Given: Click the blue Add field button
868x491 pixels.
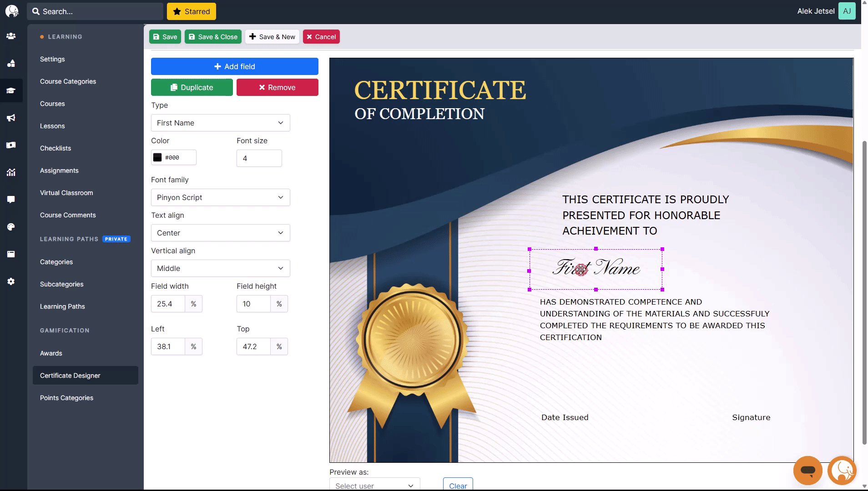Looking at the screenshot, I should (x=234, y=66).
